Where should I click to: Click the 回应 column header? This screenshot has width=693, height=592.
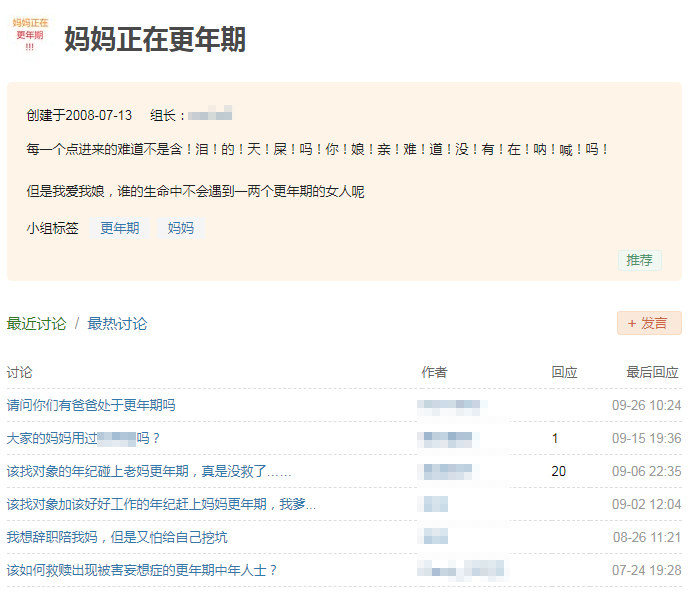pos(564,372)
